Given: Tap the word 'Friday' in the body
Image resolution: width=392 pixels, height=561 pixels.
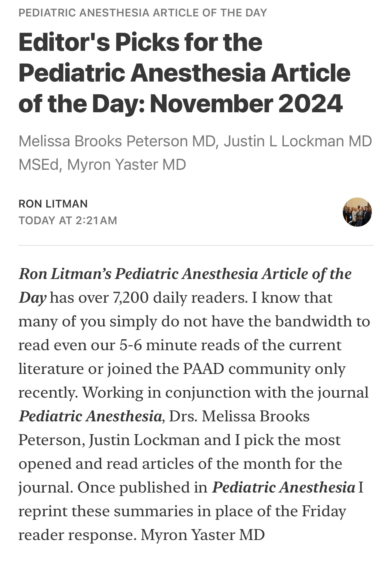Looking at the screenshot, I should point(324,511).
